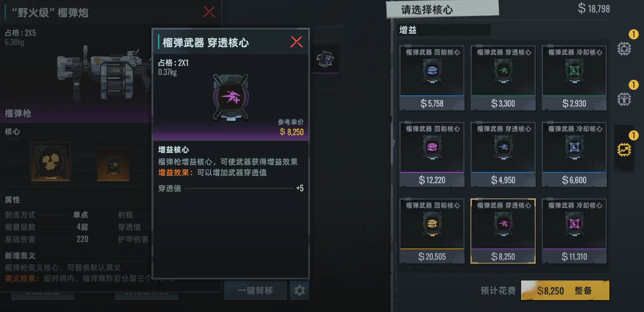Select the $12,220 purple energy-return core
Viewport: 644px width, 312px height.
432,154
